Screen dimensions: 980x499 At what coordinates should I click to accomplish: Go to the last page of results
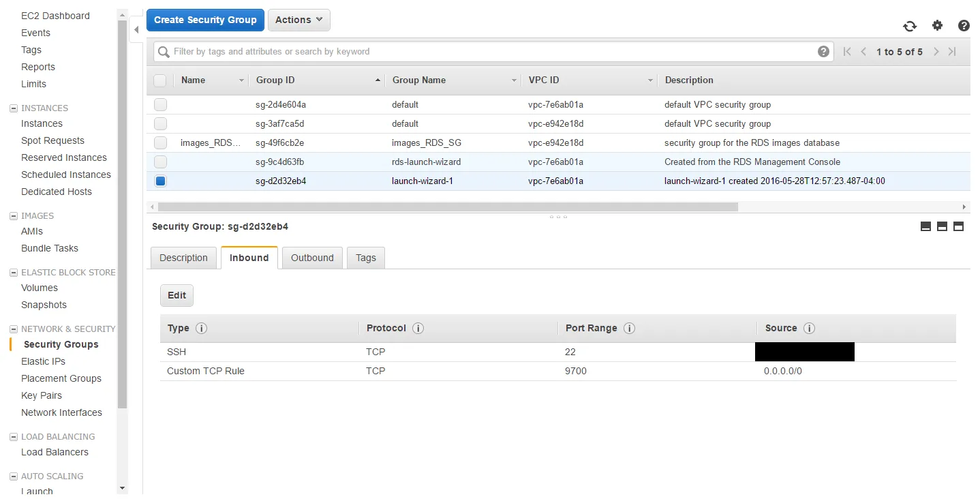(x=953, y=52)
